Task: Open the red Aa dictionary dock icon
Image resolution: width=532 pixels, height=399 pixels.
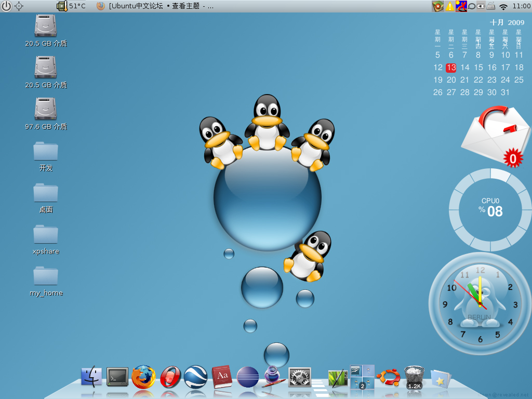Action: (x=222, y=376)
